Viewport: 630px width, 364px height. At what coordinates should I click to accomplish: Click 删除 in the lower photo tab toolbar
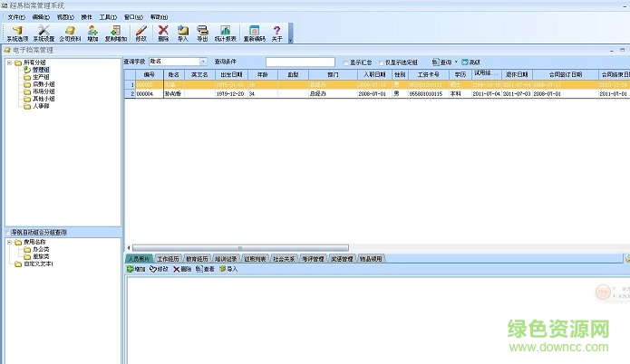point(182,269)
